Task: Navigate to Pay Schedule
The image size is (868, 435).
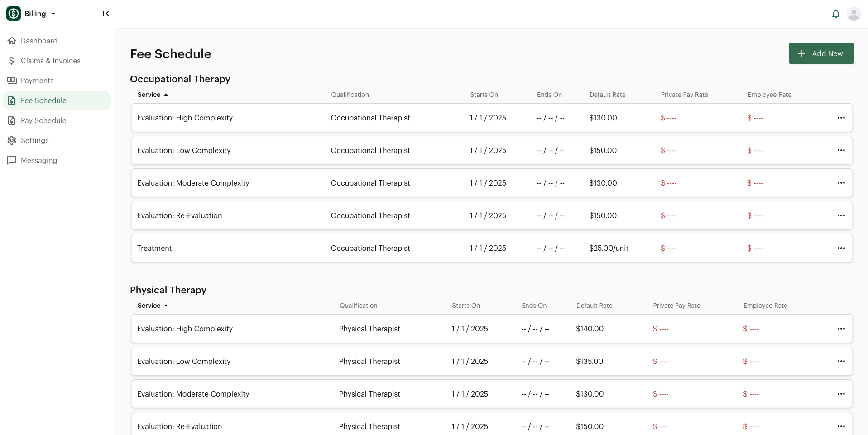Action: (x=43, y=120)
